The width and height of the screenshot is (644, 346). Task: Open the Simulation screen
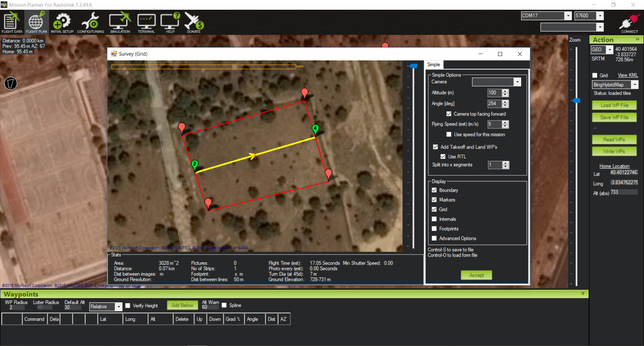tap(120, 22)
